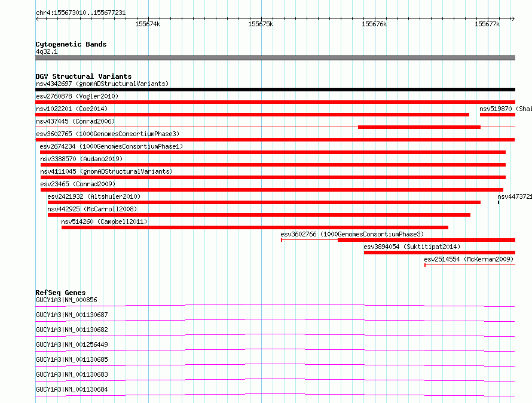This screenshot has height=403, width=532.
Task: Select the DGV Structural Variants track title
Action: point(84,76)
